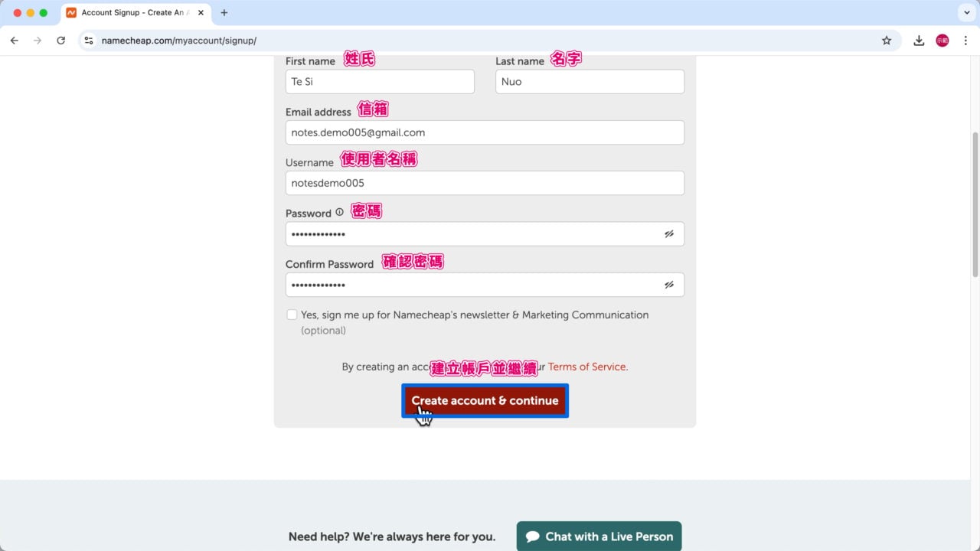Open the Terms of Service link

586,367
